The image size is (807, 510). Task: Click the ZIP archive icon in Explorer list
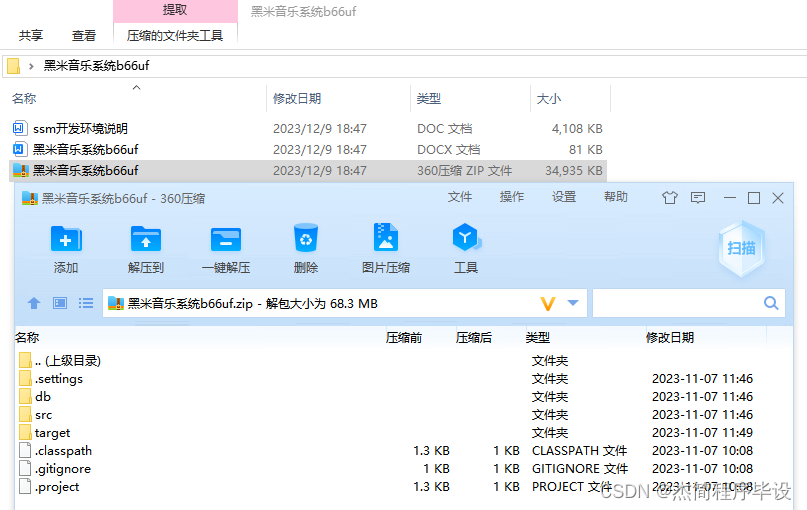[20, 170]
